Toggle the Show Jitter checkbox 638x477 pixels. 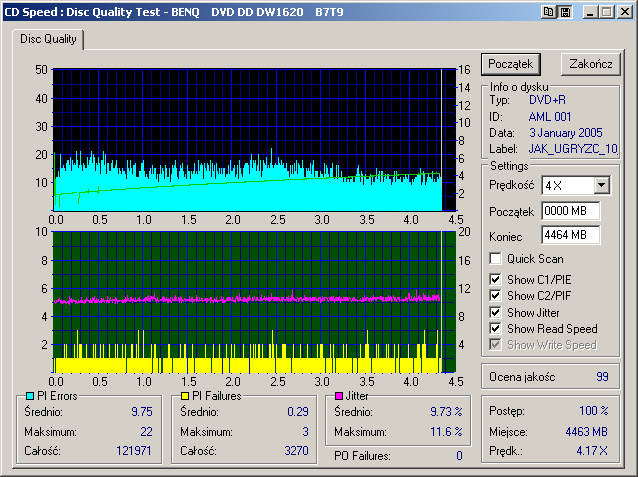495,313
